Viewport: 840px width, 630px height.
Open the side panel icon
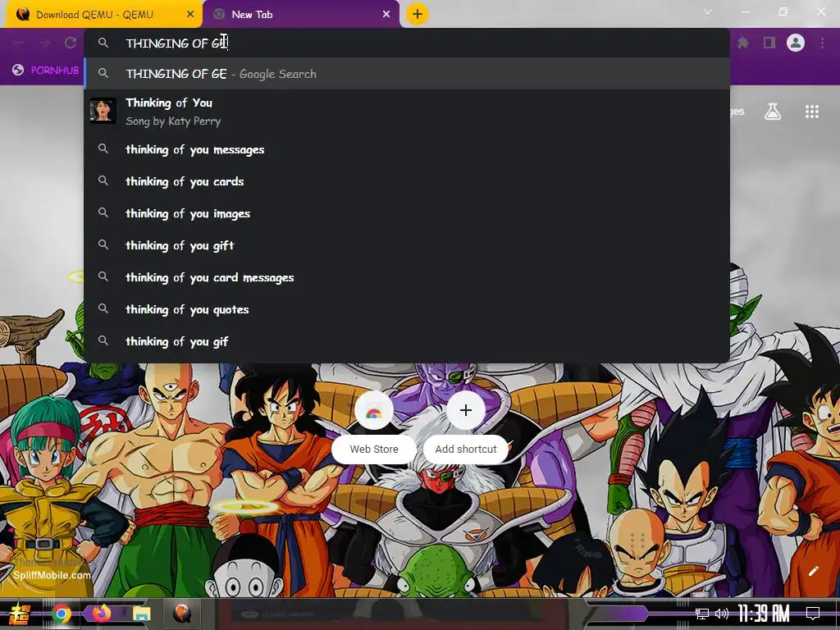click(x=769, y=43)
